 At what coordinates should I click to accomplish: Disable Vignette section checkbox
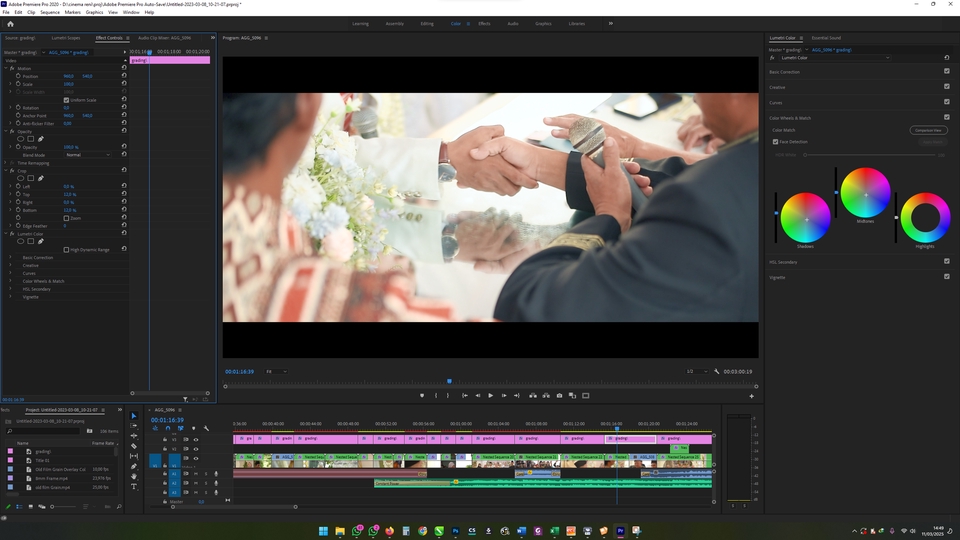click(x=947, y=277)
